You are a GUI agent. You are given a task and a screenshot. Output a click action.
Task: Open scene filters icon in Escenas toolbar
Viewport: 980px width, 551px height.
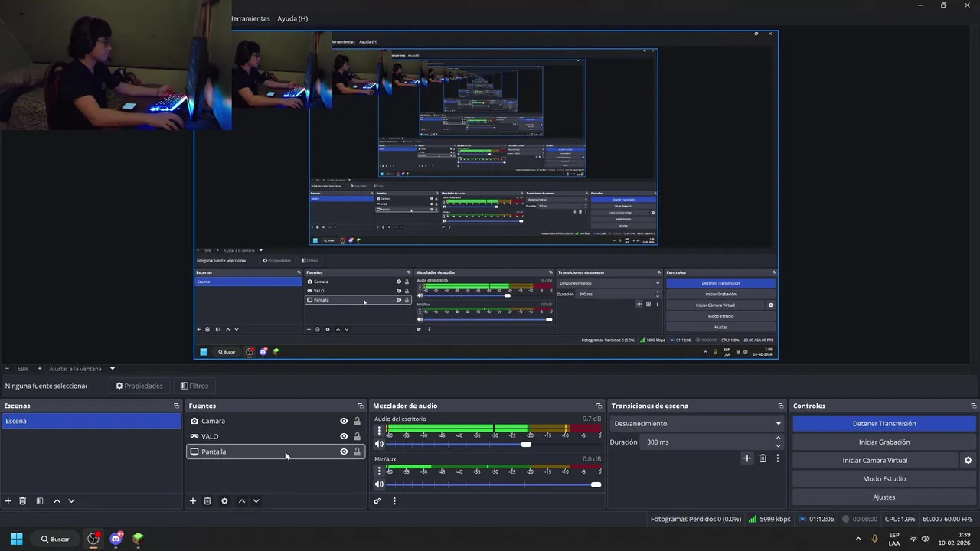40,501
